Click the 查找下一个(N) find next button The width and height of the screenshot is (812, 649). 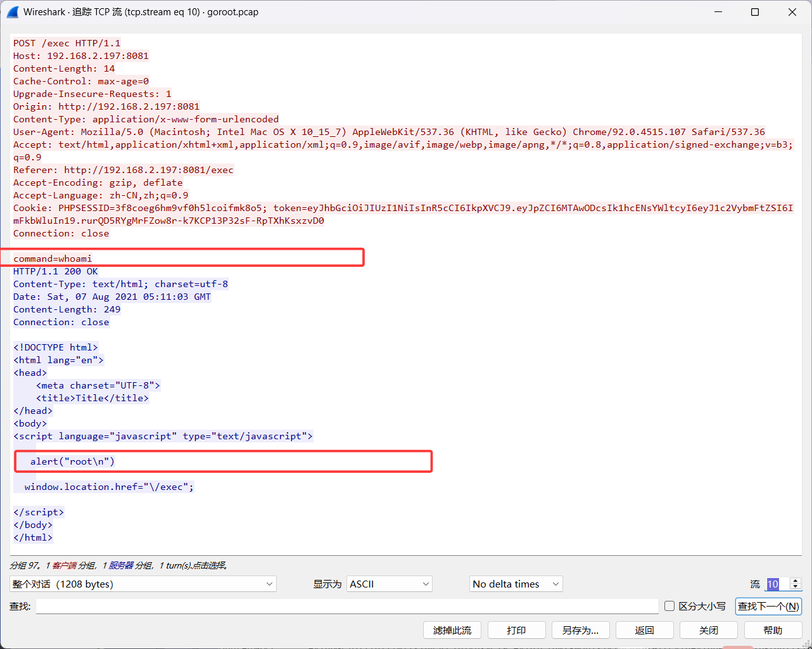pos(768,606)
